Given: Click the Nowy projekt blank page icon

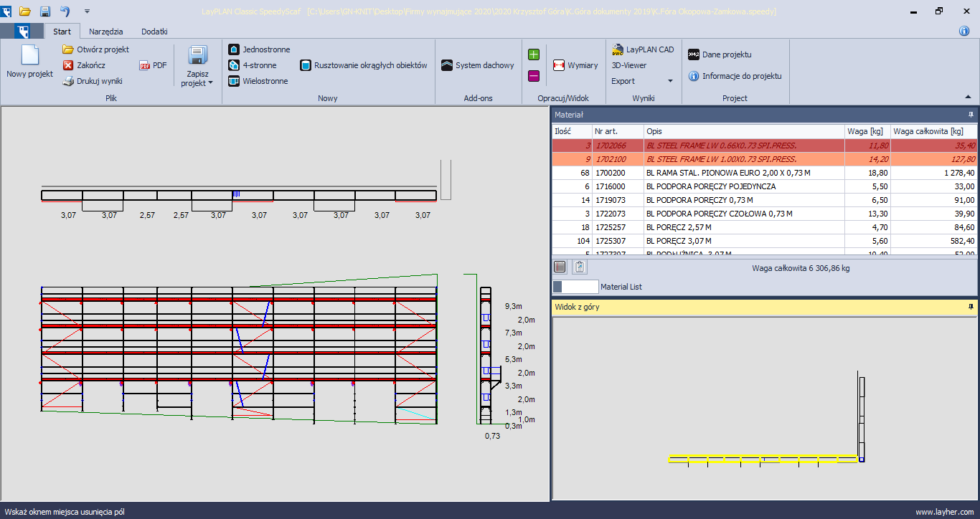Looking at the screenshot, I should [x=29, y=55].
